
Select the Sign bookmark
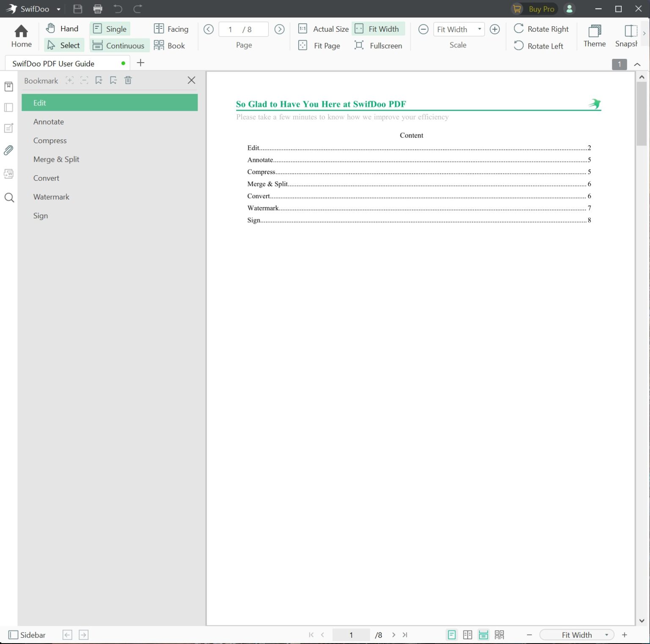110,216
